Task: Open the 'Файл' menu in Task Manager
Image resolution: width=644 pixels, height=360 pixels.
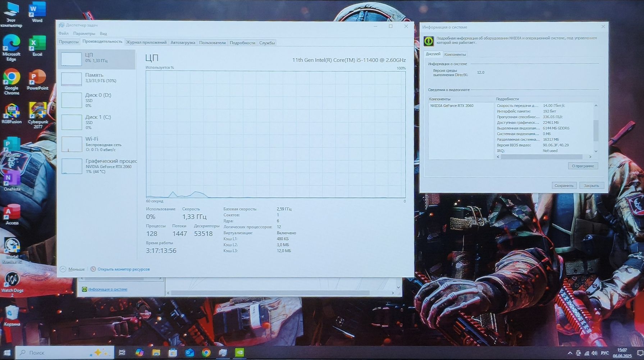Action: (64, 33)
